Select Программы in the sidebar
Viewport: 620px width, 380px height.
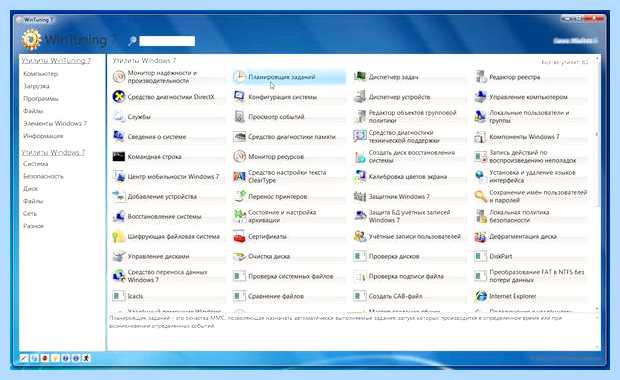[41, 98]
